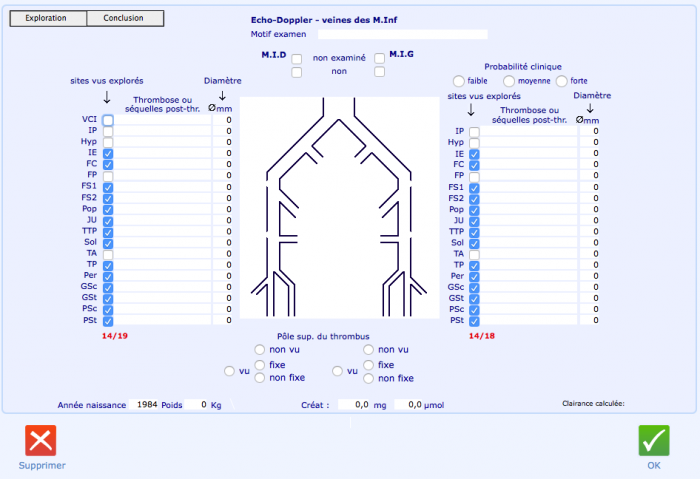The width and height of the screenshot is (700, 479).
Task: Click M.I.G FC thrombose text field
Action: 529,164
